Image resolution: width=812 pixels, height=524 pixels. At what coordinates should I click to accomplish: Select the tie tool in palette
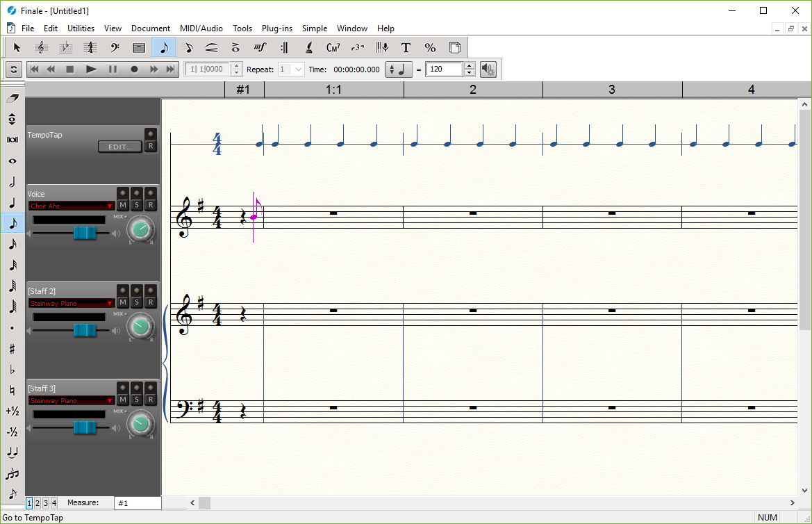13,452
